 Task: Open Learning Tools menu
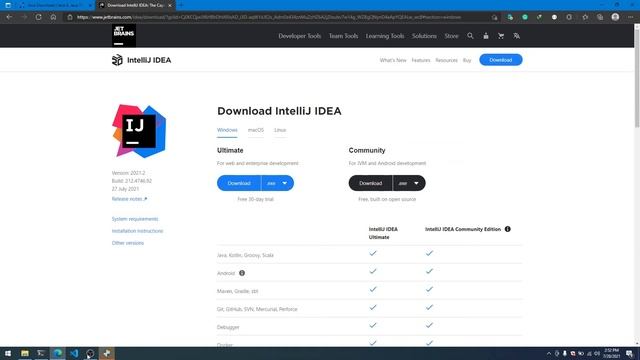(384, 36)
